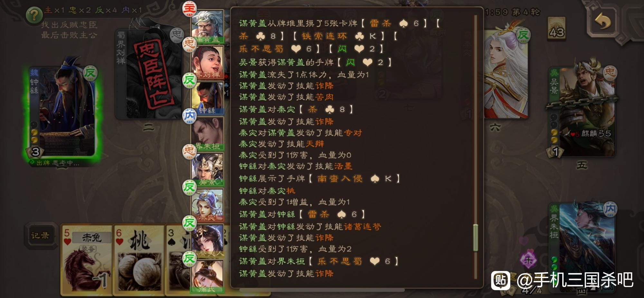Tap the white-haired general card at seat 六
Screen dimensions: 644x298
(506, 74)
